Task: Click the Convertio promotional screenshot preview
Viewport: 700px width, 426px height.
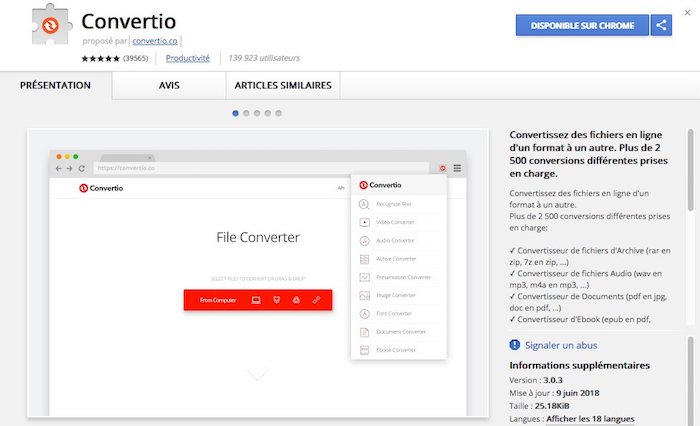Action: pos(258,273)
